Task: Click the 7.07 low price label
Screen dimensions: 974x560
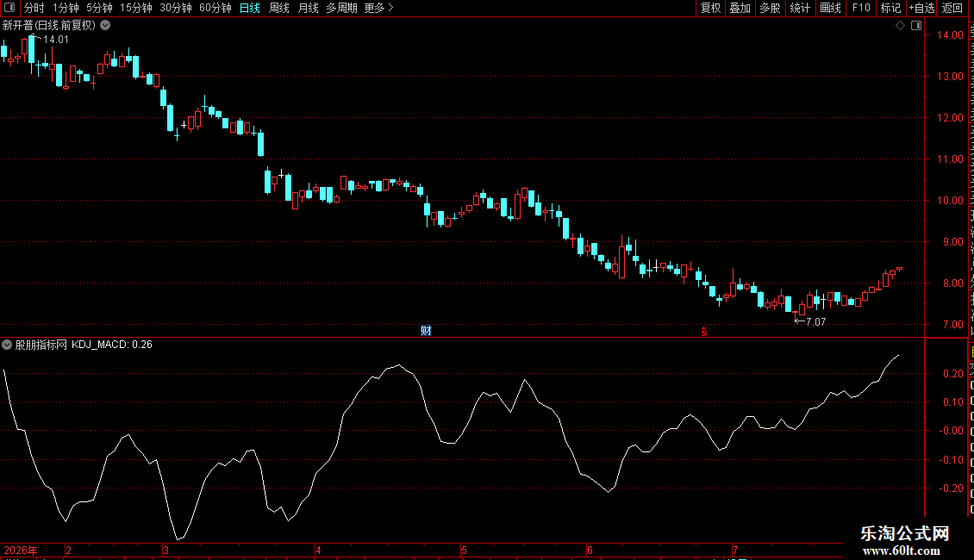Action: (x=815, y=322)
